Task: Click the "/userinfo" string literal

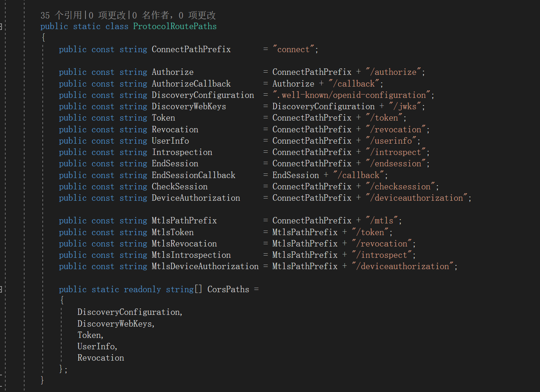Action: click(391, 141)
